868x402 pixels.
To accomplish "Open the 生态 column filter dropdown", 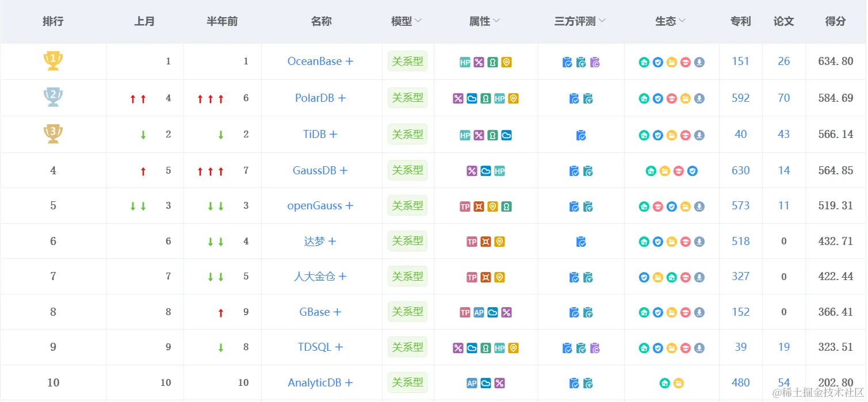I will pos(682,21).
